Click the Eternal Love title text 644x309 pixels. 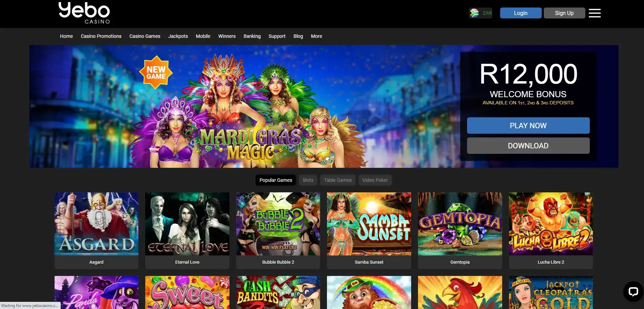(187, 262)
